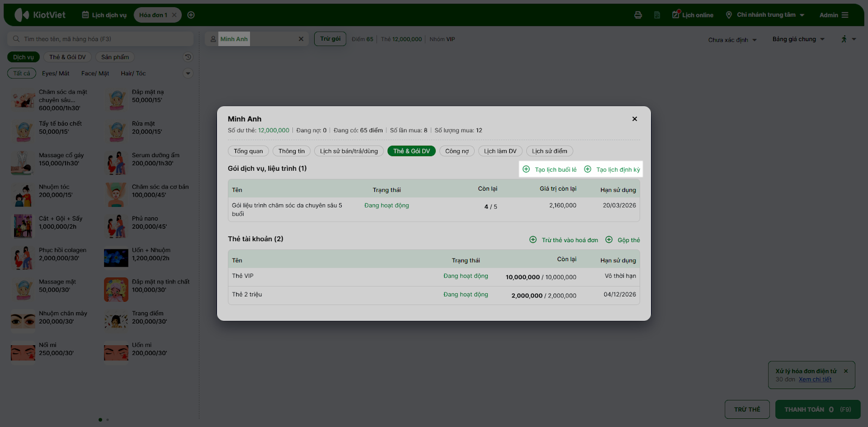
Task: Add Rửa mặt service
Action: (x=147, y=132)
